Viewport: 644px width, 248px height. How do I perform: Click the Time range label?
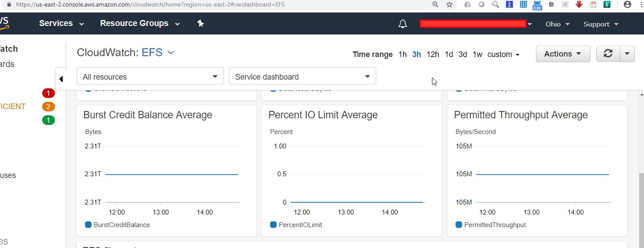[373, 54]
